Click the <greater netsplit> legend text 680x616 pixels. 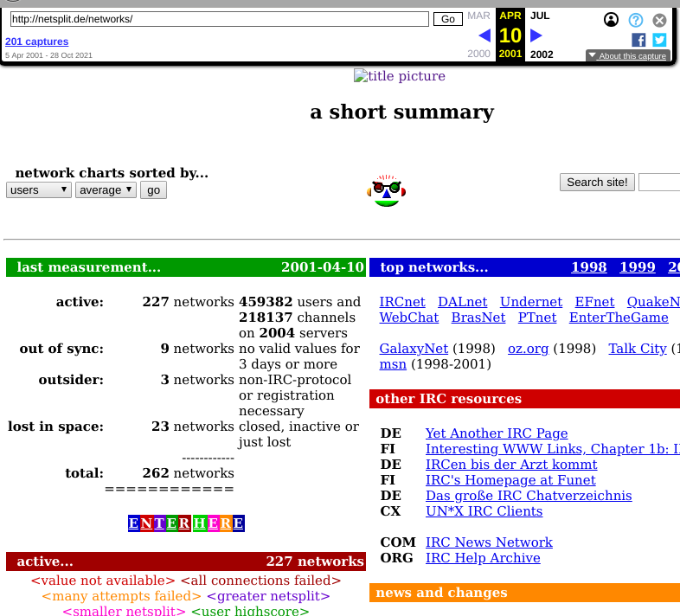click(268, 596)
